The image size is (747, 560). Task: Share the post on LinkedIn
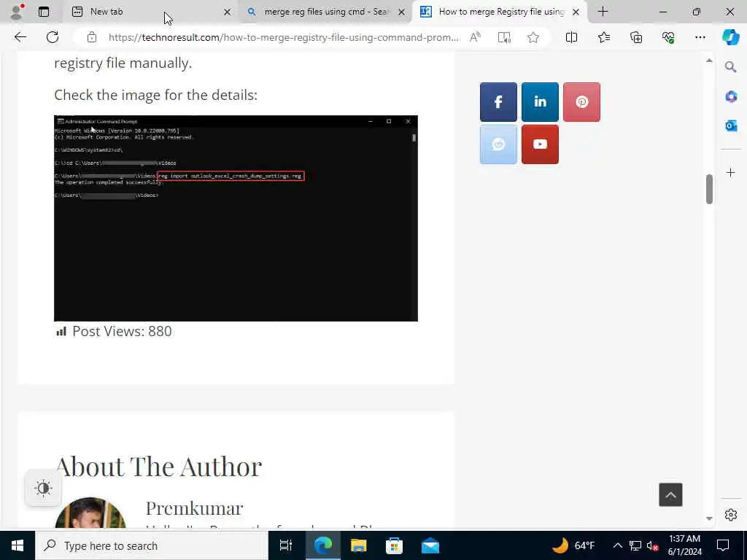[x=540, y=102]
